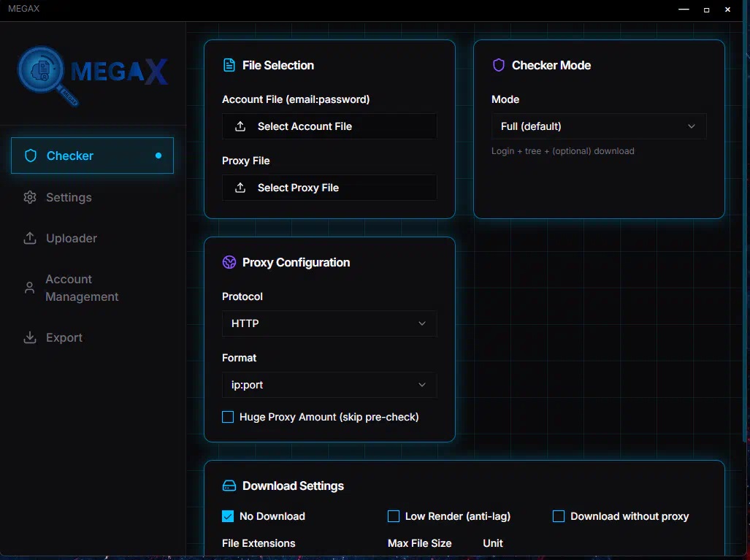Click the upload icon beside Uploader
The height and width of the screenshot is (560, 750).
tap(30, 238)
